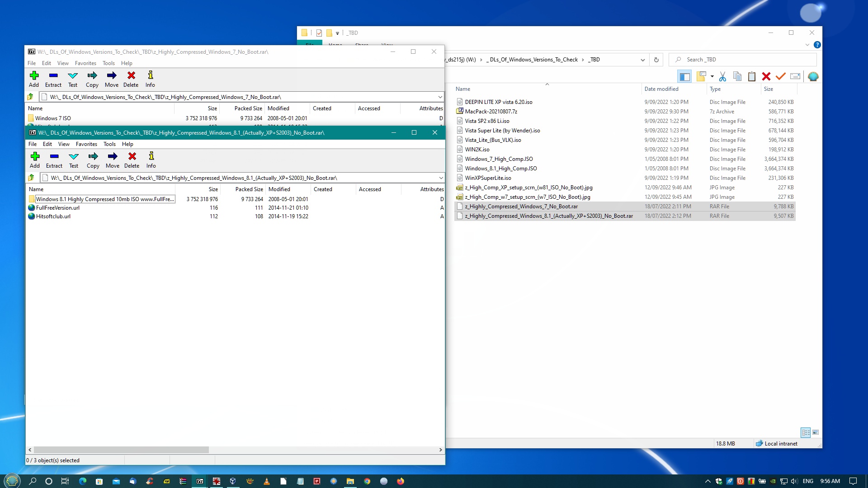
Task: Expand the Explorer ribbon chevron
Action: [807, 45]
